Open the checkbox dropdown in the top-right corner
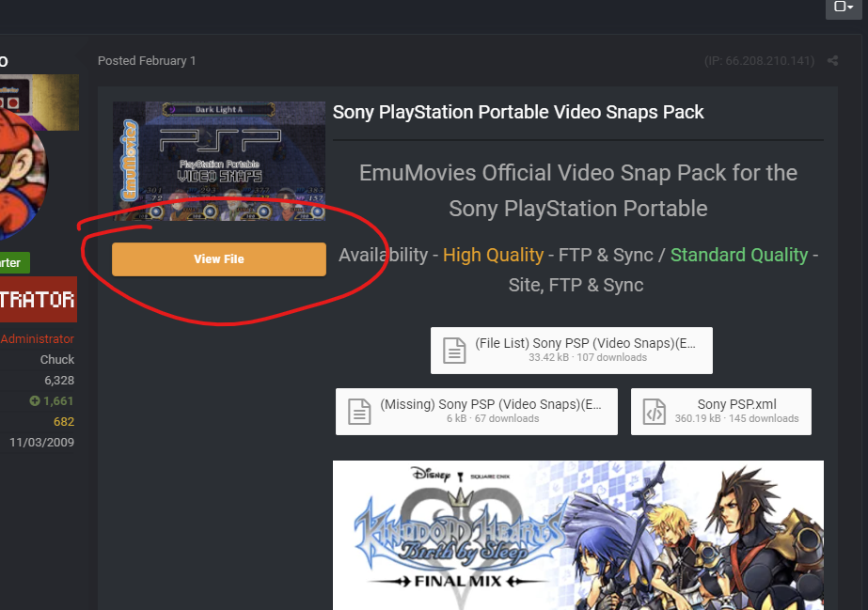The image size is (868, 610). (844, 7)
